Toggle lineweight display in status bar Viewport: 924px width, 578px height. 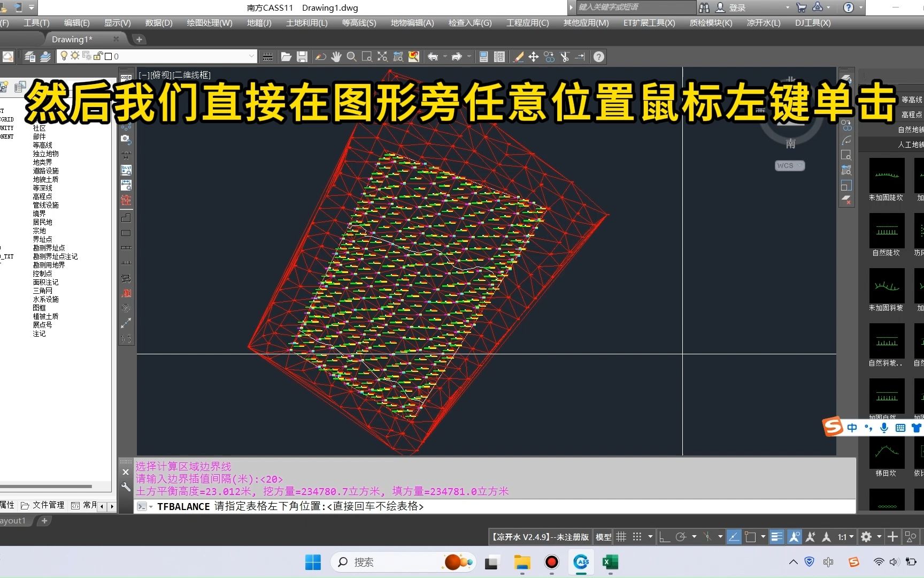tap(777, 537)
